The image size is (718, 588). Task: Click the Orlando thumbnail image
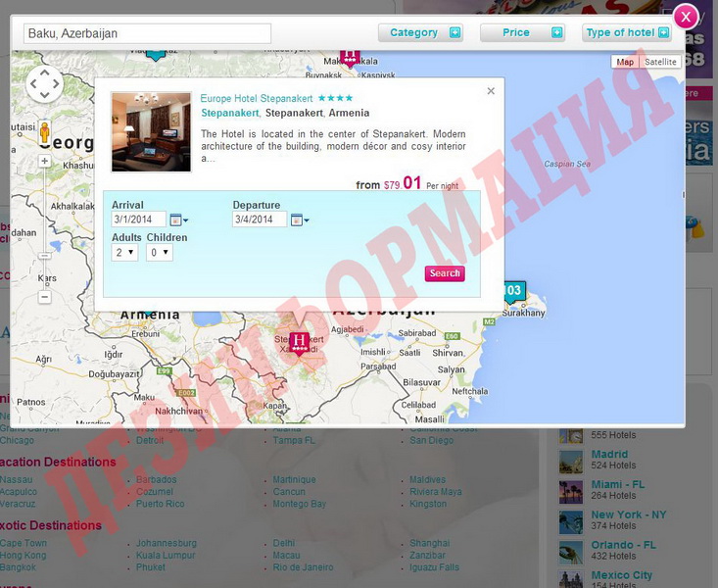[x=571, y=553]
